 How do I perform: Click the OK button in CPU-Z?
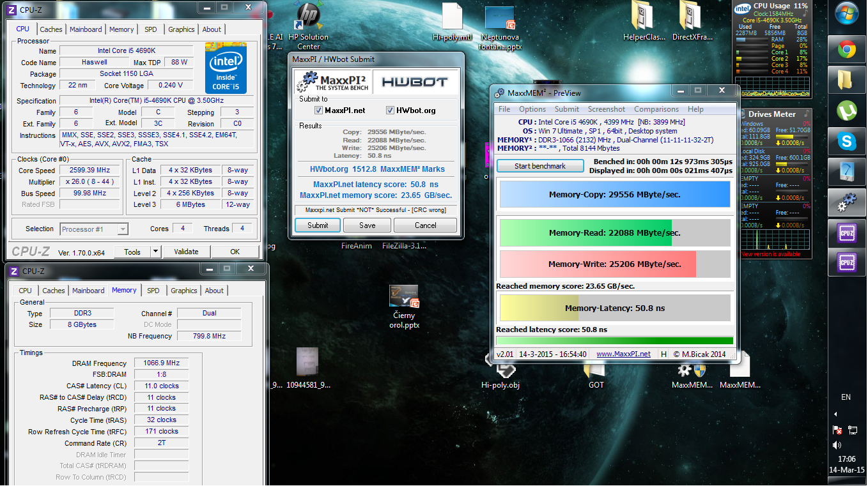coord(235,252)
